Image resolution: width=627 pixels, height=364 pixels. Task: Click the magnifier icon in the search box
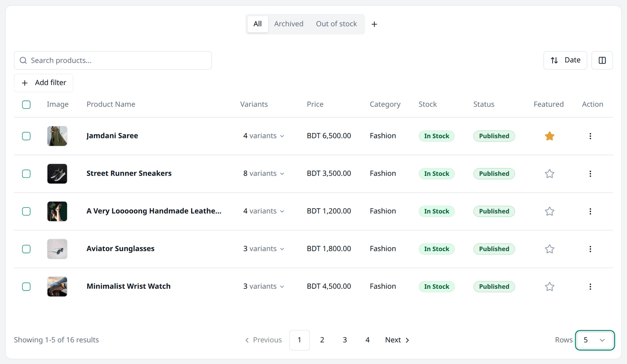pos(23,60)
